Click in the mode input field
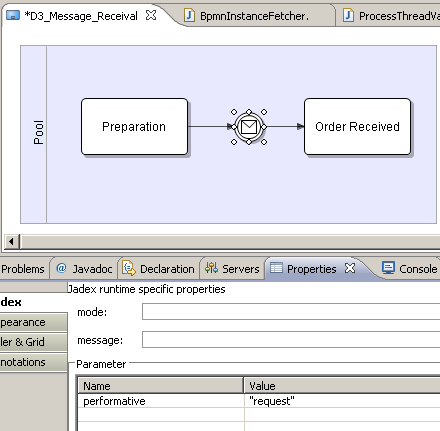The width and height of the screenshot is (440, 431). click(x=291, y=311)
